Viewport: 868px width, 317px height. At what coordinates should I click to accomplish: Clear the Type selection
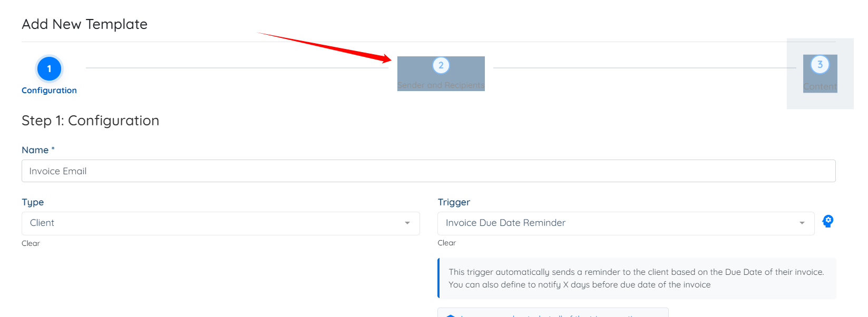(x=31, y=243)
